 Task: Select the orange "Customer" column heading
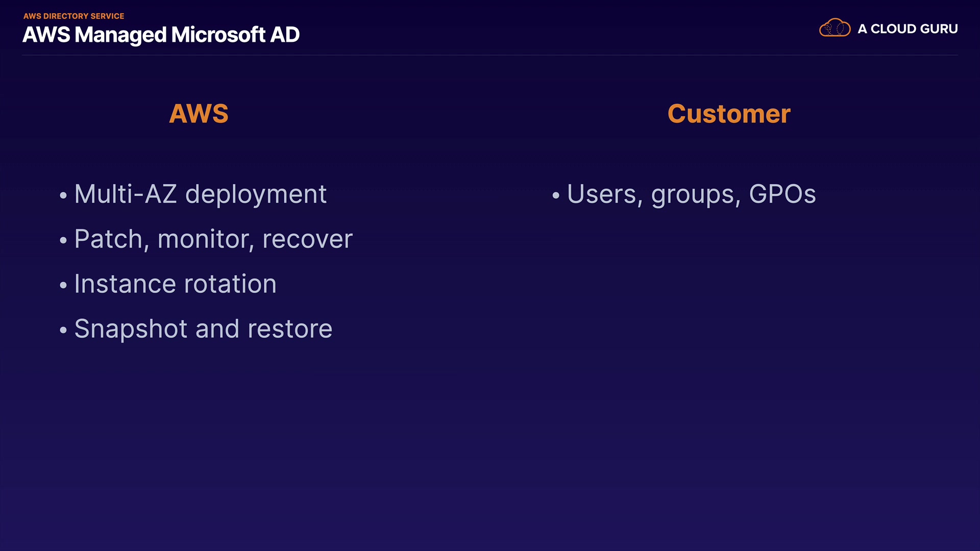tap(729, 113)
